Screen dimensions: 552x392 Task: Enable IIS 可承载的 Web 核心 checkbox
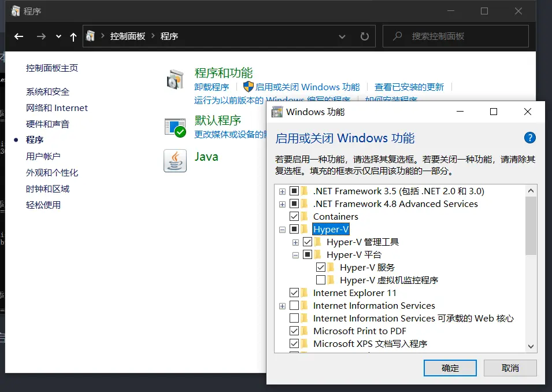coord(294,318)
